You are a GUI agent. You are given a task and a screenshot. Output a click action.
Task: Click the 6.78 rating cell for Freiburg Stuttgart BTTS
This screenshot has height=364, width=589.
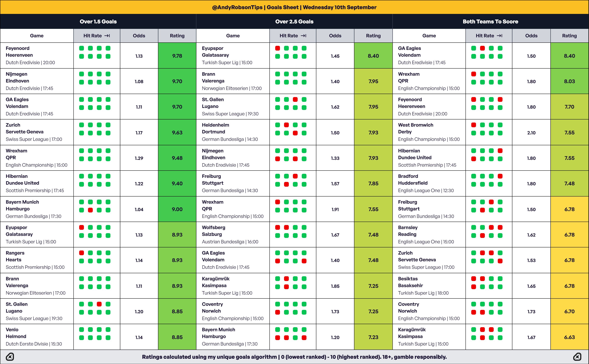569,209
